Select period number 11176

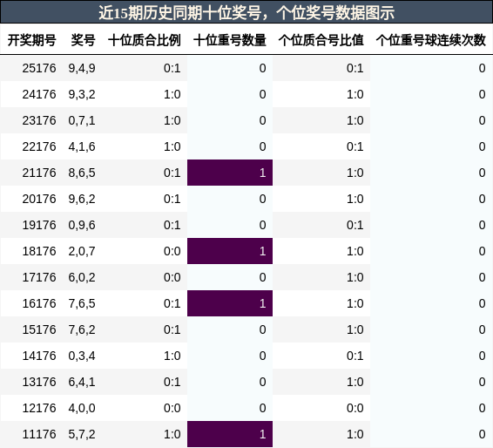39,434
